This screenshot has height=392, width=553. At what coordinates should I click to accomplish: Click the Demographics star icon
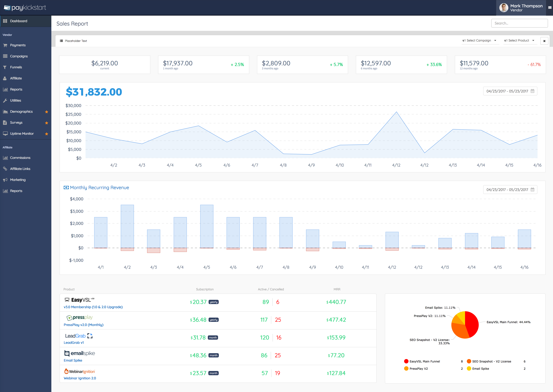47,112
